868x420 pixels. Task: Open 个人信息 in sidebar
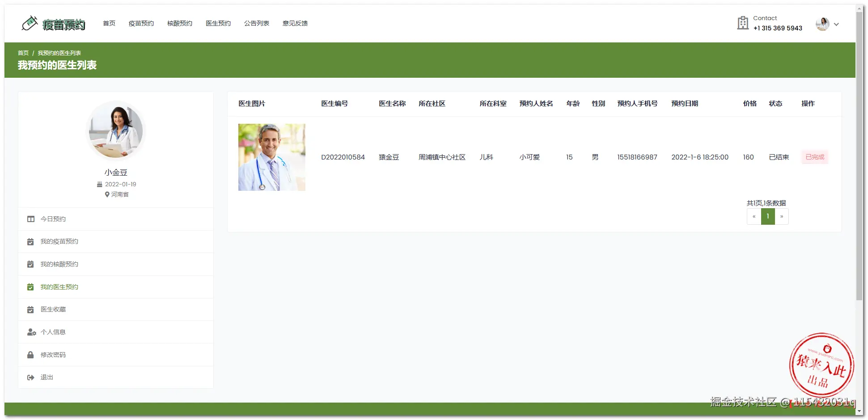(116, 332)
